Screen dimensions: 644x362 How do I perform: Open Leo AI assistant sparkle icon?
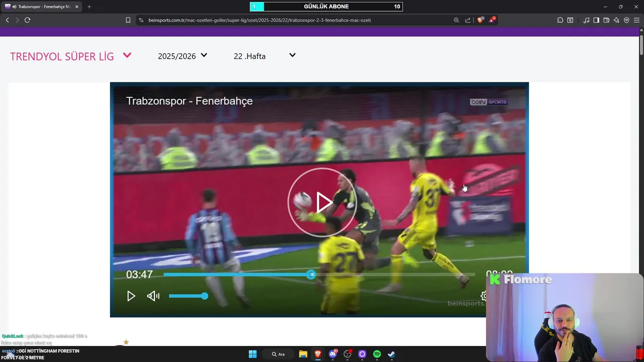[x=616, y=20]
